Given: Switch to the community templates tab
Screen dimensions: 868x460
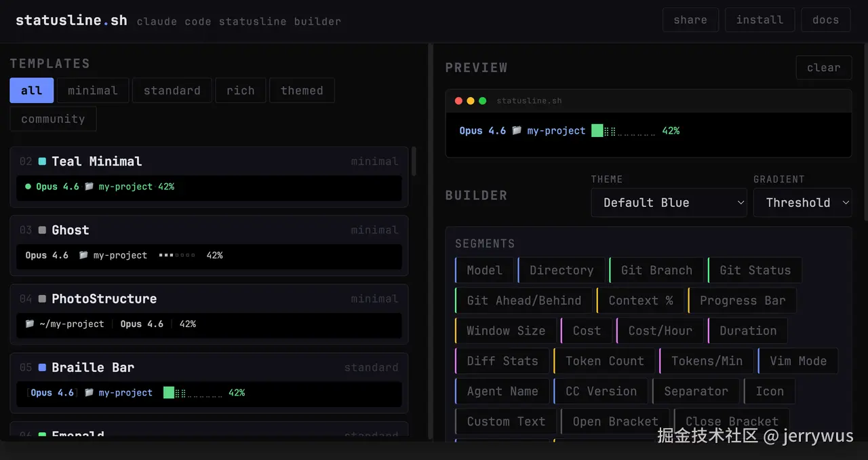Looking at the screenshot, I should (53, 119).
